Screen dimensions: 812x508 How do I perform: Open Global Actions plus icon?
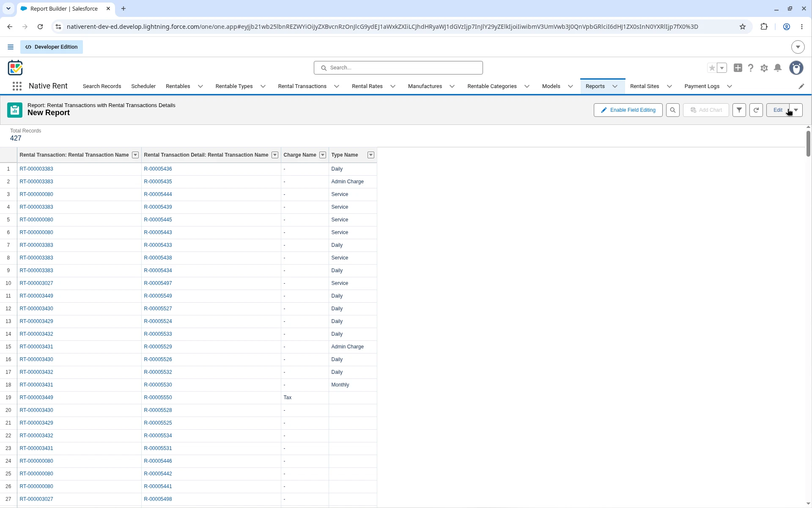[x=738, y=68]
